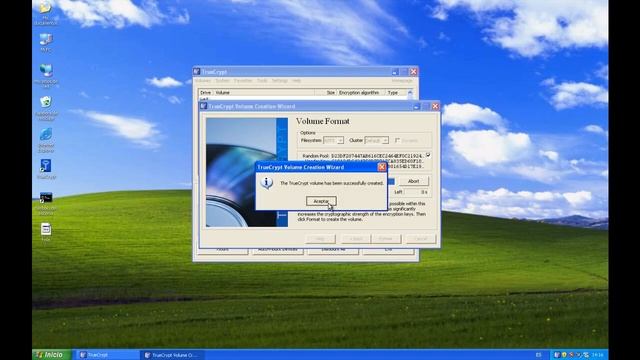Open the Help menu in TrueCrypt
The image size is (640, 360).
[x=296, y=81]
